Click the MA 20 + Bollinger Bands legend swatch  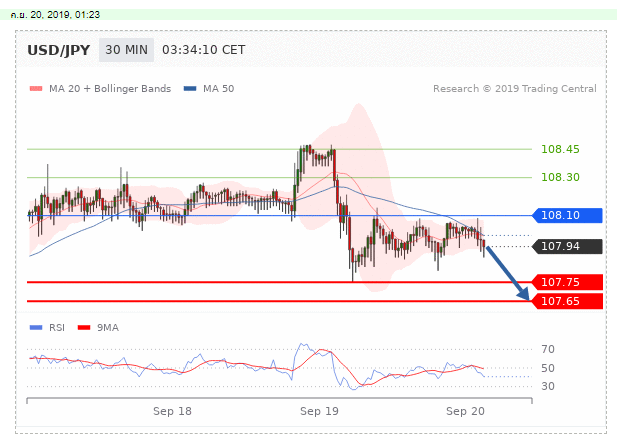click(x=36, y=89)
